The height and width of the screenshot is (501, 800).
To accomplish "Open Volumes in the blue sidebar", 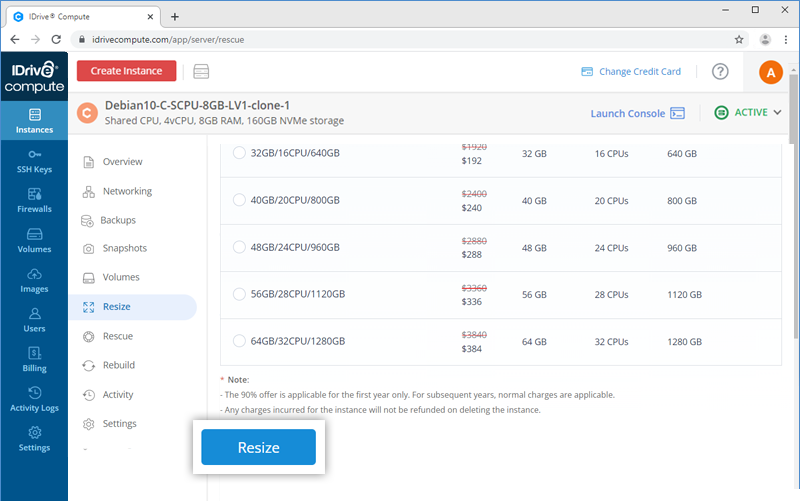I will [x=34, y=241].
